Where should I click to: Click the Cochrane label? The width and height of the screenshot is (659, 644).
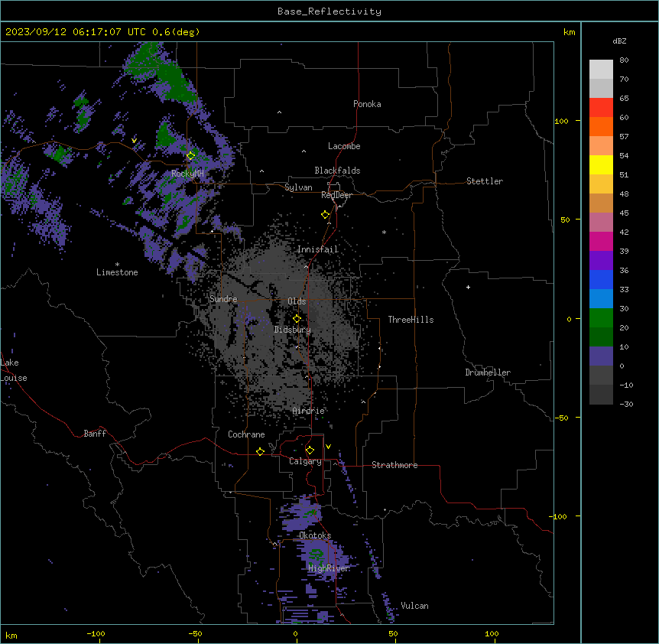pos(246,434)
